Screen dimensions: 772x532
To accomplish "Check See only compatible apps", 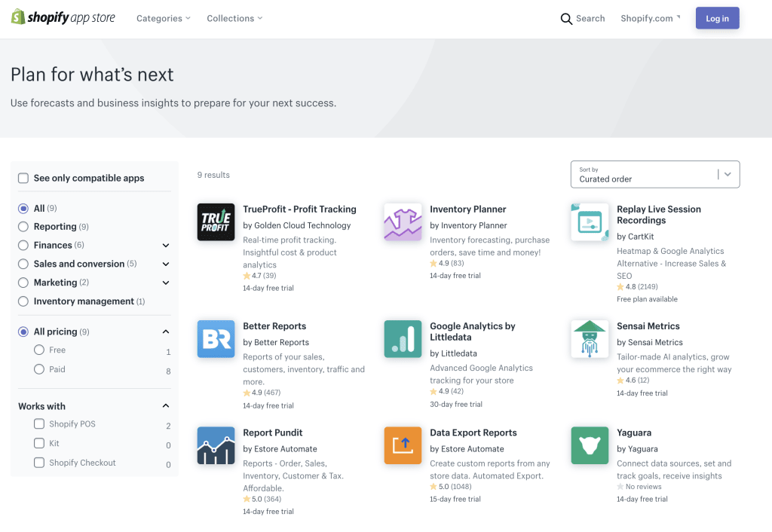I will tap(23, 178).
